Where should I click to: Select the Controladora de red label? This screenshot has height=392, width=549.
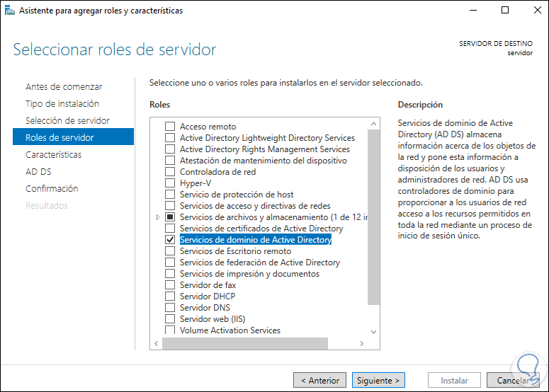point(217,172)
